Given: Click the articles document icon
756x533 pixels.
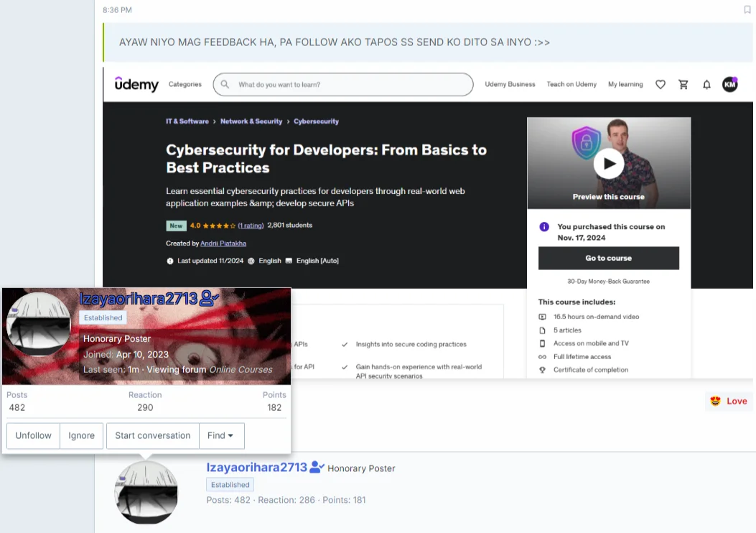Looking at the screenshot, I should click(x=543, y=330).
